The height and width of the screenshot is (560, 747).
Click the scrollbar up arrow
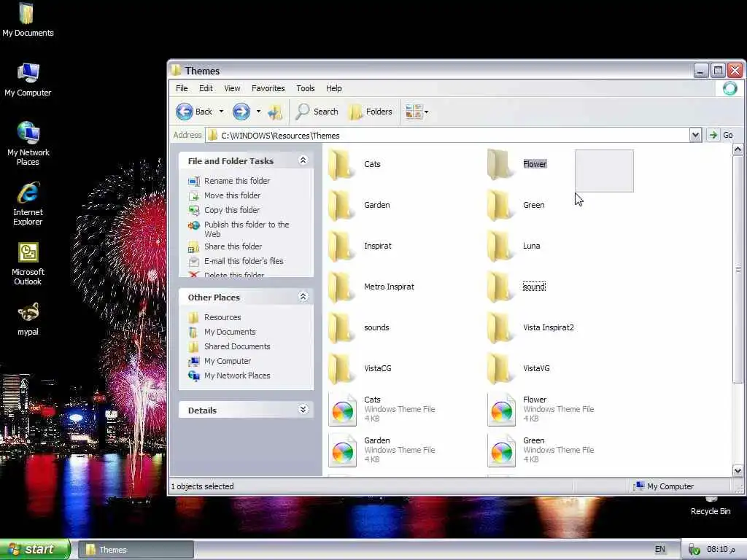[x=738, y=149]
